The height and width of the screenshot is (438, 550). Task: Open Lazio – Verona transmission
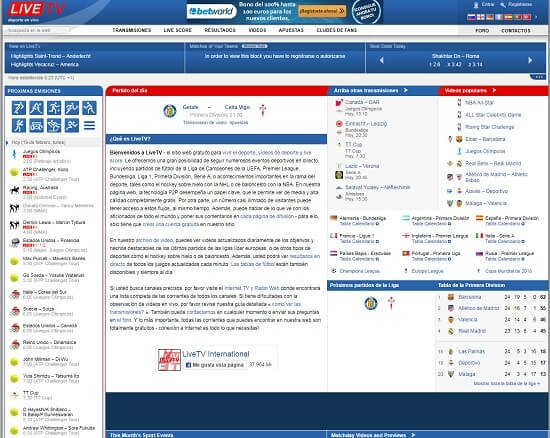coord(362,166)
